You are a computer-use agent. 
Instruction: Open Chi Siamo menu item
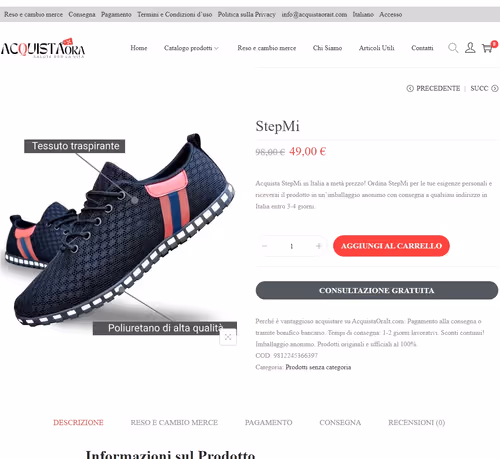click(x=327, y=48)
